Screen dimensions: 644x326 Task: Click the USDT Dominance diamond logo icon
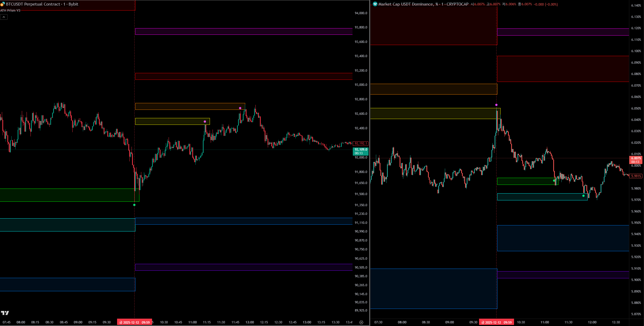point(375,4)
